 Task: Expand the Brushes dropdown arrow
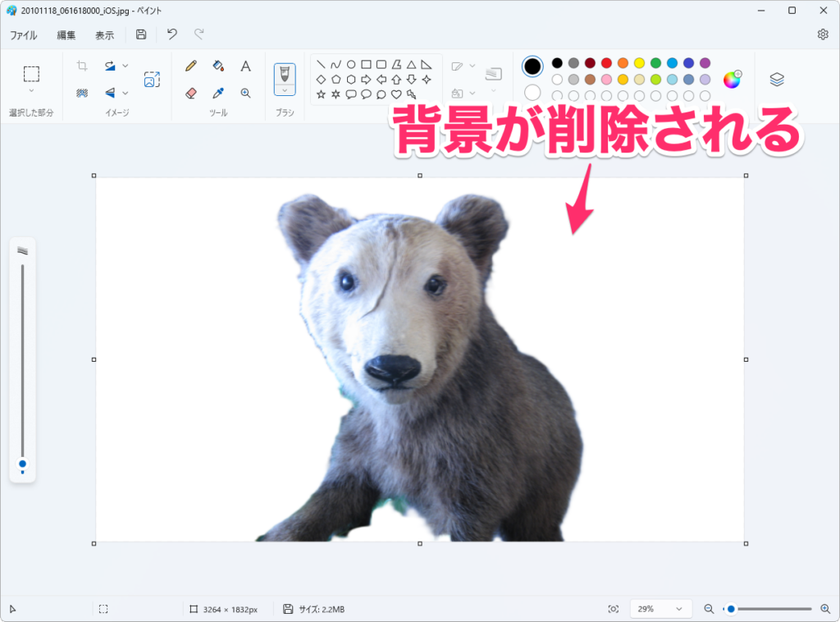(285, 89)
